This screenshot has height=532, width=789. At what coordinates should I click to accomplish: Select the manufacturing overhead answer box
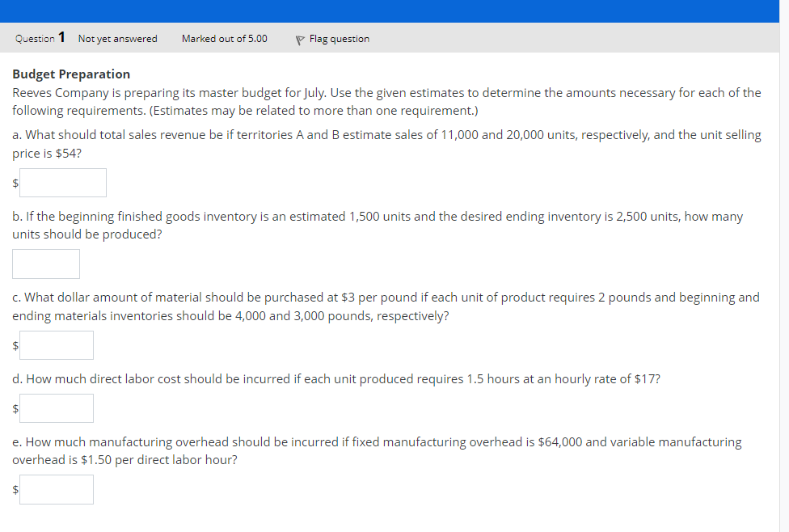pos(57,489)
